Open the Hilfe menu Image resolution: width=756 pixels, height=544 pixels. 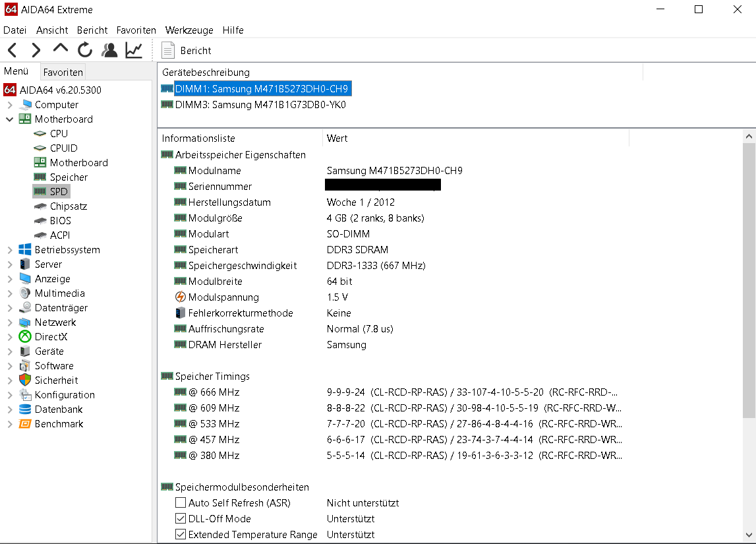click(x=233, y=30)
